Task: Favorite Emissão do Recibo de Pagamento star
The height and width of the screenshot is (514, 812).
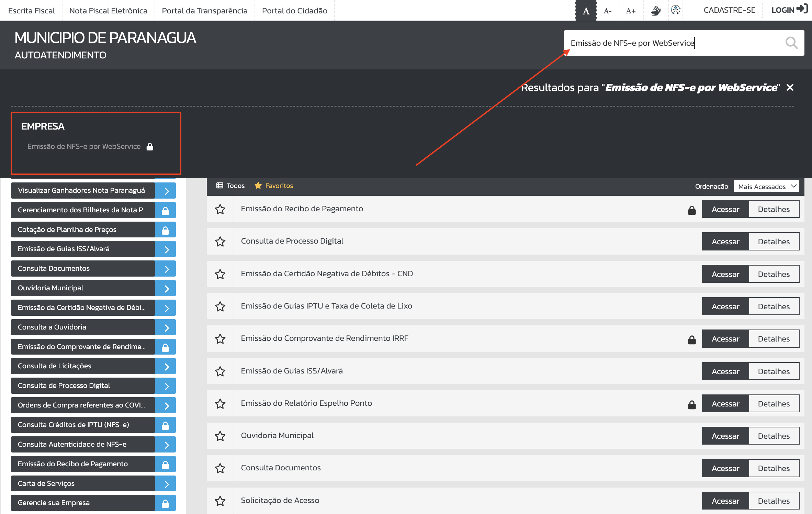Action: (220, 209)
